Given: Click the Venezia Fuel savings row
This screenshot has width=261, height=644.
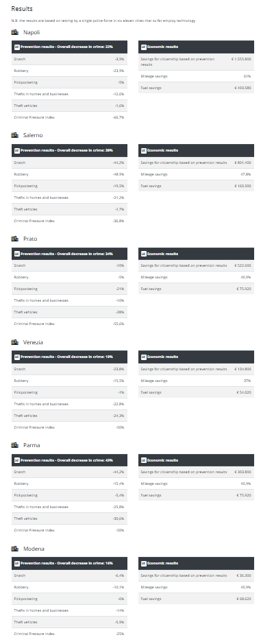Looking at the screenshot, I should pyautogui.click(x=196, y=392).
